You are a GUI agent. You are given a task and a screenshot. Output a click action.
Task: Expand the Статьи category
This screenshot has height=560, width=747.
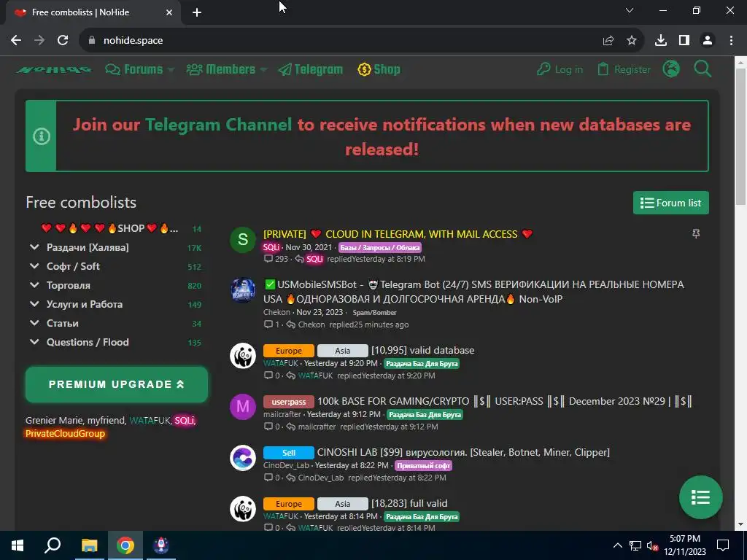63,323
